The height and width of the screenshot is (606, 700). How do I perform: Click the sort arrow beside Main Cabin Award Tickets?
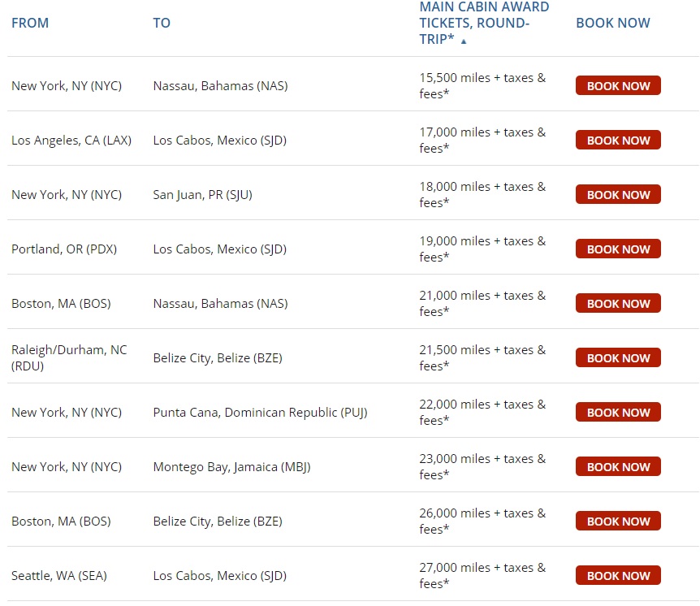point(464,41)
